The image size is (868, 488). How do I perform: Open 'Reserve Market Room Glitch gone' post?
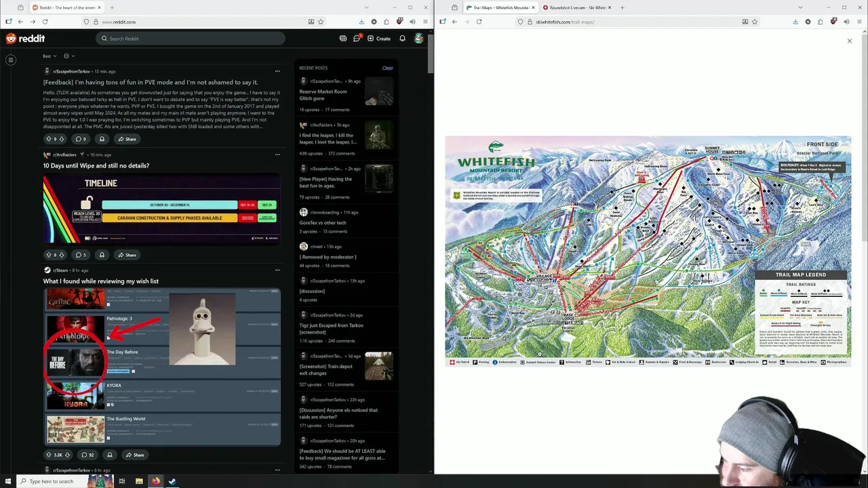pos(323,95)
